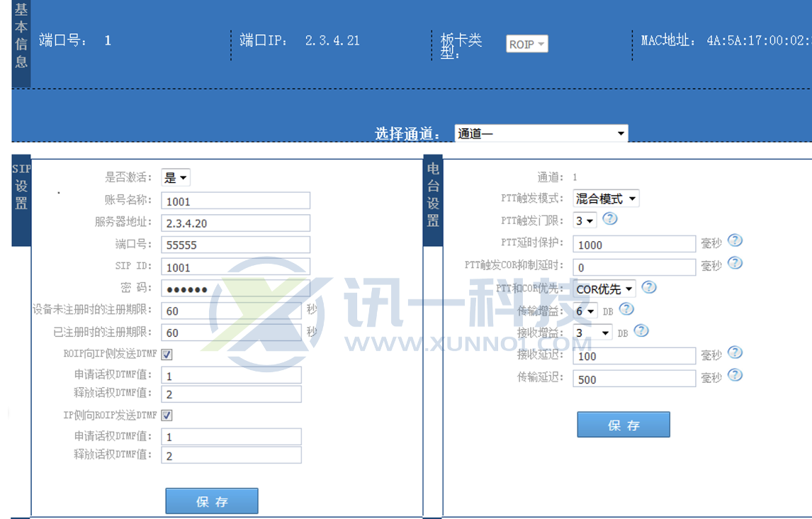Click 保存 in the radio settings panel
This screenshot has width=812, height=519.
pyautogui.click(x=624, y=424)
